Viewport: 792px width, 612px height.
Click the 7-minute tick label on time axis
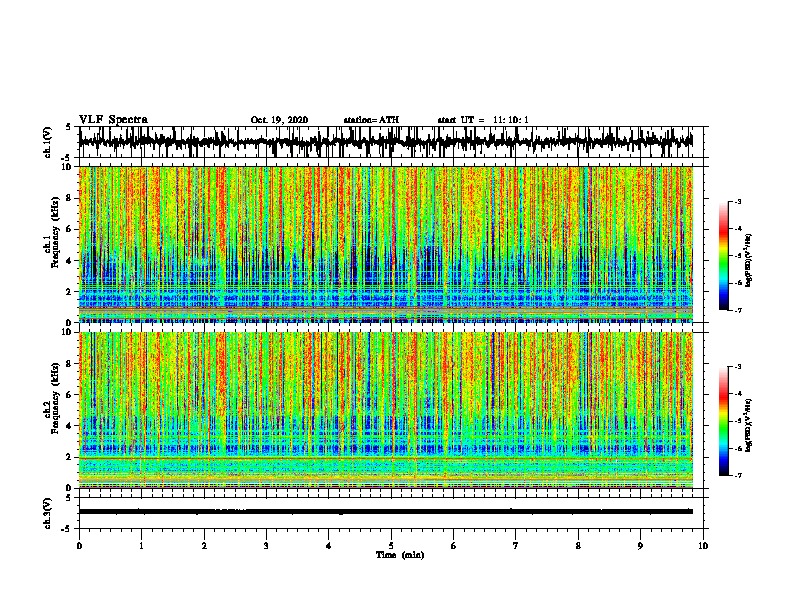pyautogui.click(x=516, y=546)
